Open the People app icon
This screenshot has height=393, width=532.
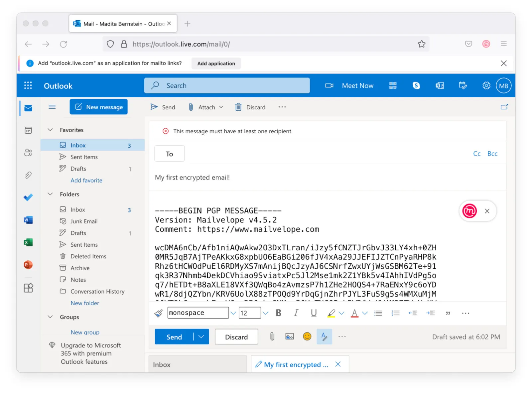(x=28, y=153)
